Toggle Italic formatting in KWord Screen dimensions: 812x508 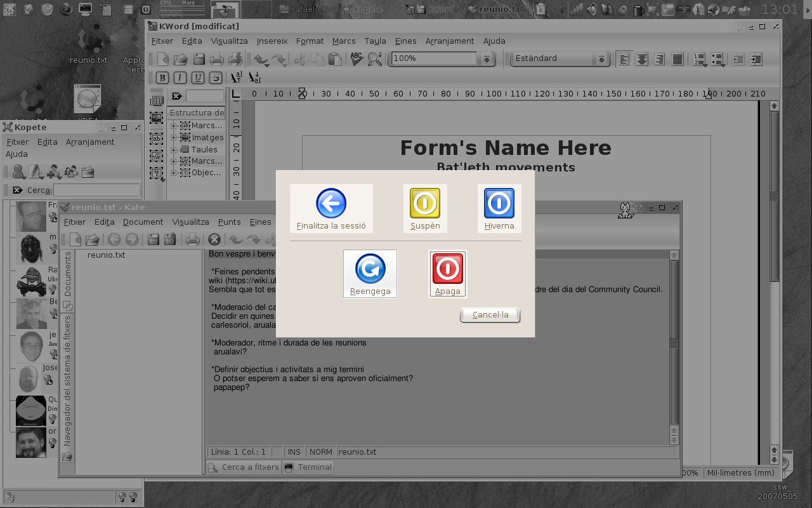pyautogui.click(x=181, y=77)
